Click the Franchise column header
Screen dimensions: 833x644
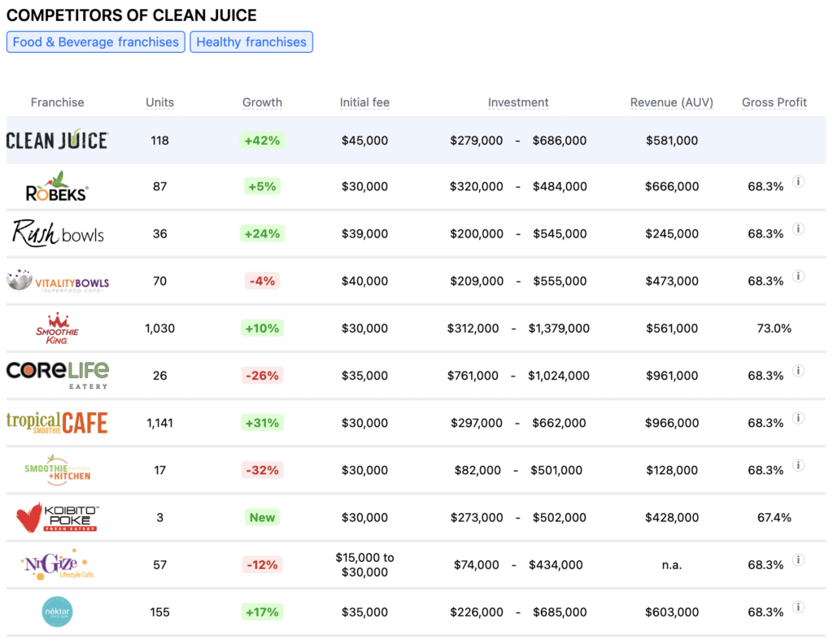(58, 102)
